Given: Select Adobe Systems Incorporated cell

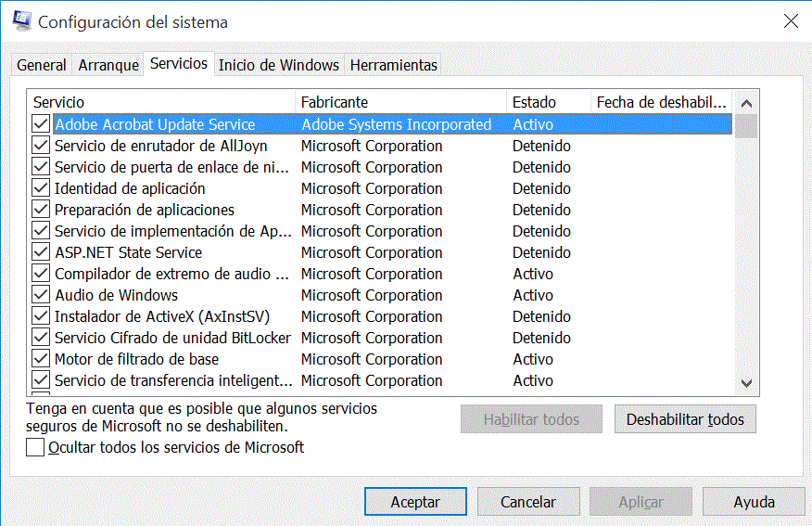Looking at the screenshot, I should click(397, 124).
